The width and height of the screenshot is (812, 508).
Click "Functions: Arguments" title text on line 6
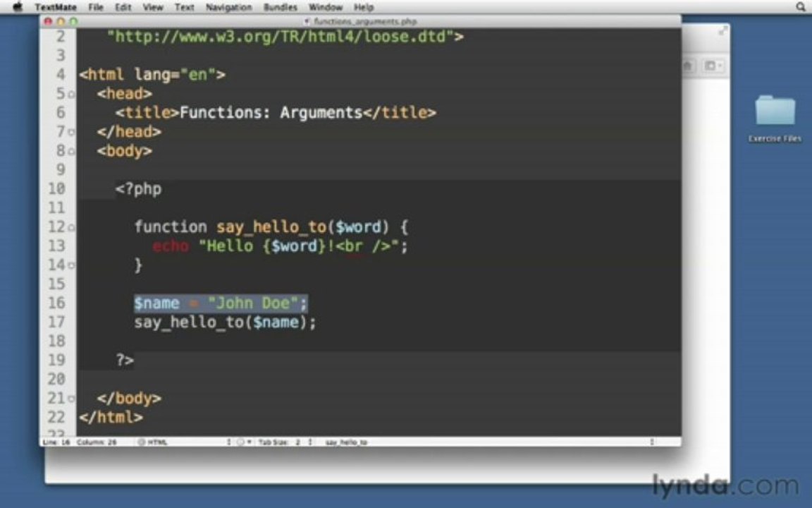271,112
